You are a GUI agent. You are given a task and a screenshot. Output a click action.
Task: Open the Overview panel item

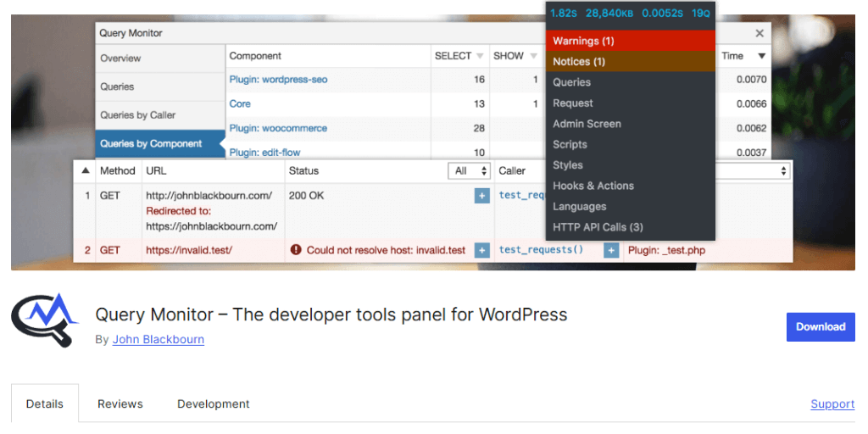coord(160,58)
